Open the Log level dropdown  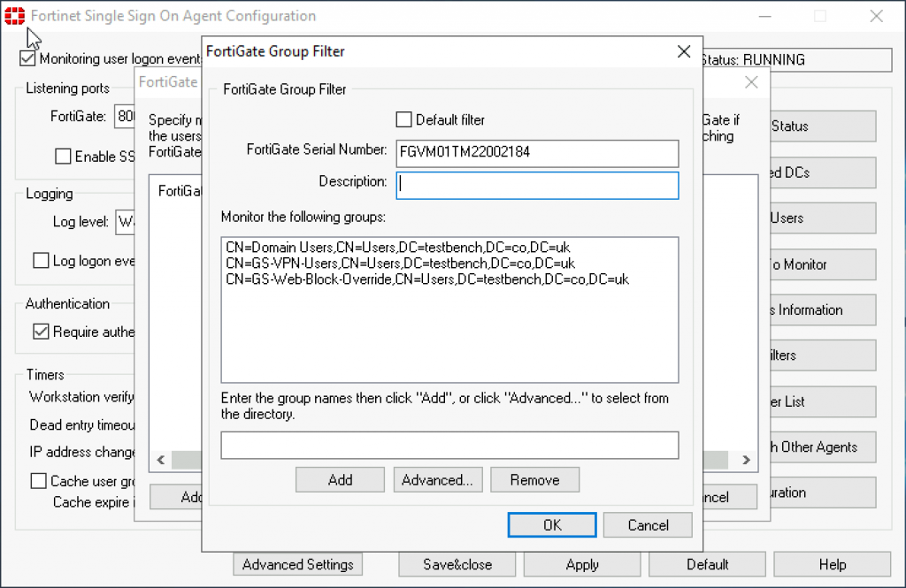coord(124,222)
